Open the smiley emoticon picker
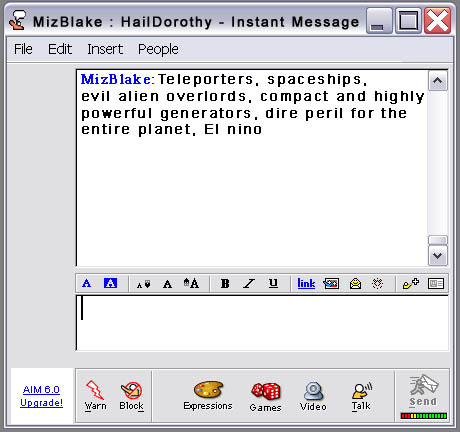 coord(355,284)
